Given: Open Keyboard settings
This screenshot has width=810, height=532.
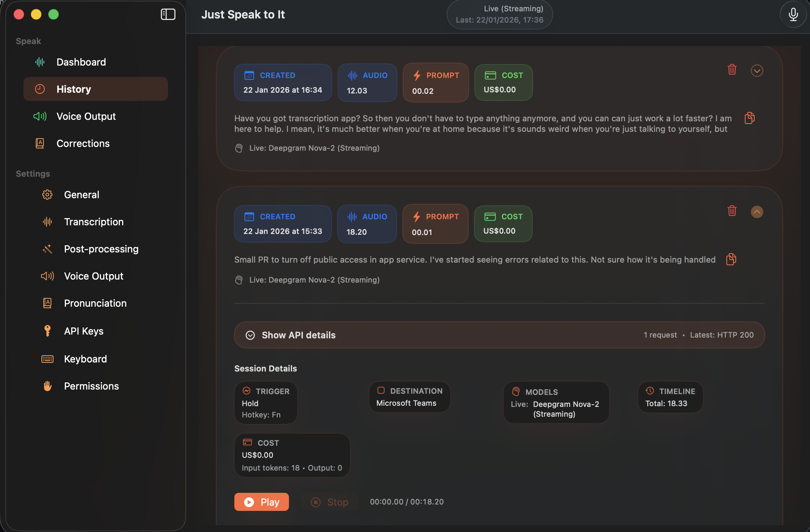Looking at the screenshot, I should tap(85, 359).
